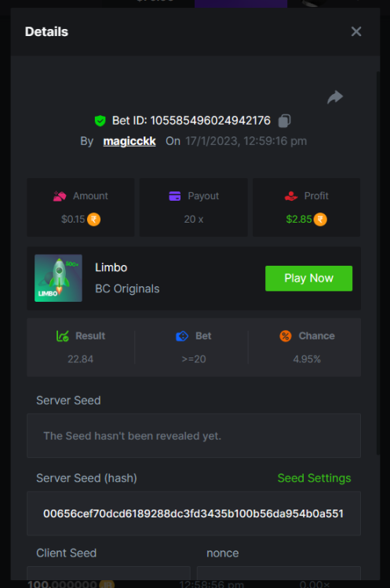Click the orange Chance percent icon

pyautogui.click(x=286, y=336)
